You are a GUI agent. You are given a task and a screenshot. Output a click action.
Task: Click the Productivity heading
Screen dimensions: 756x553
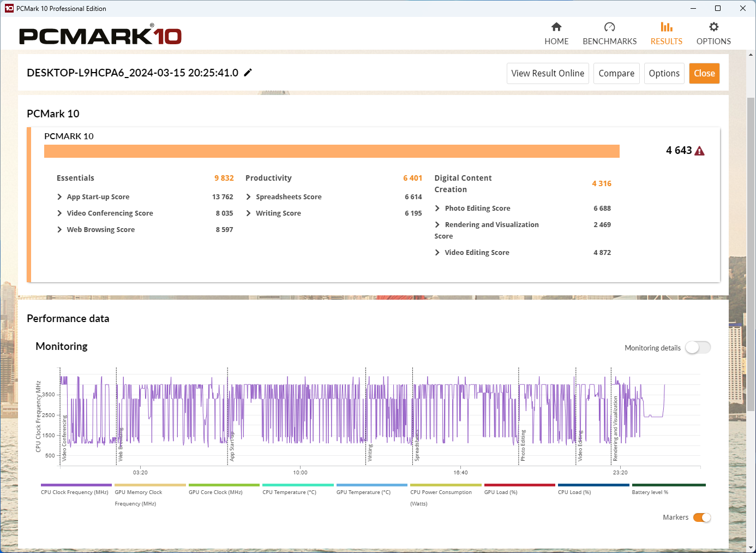(268, 178)
